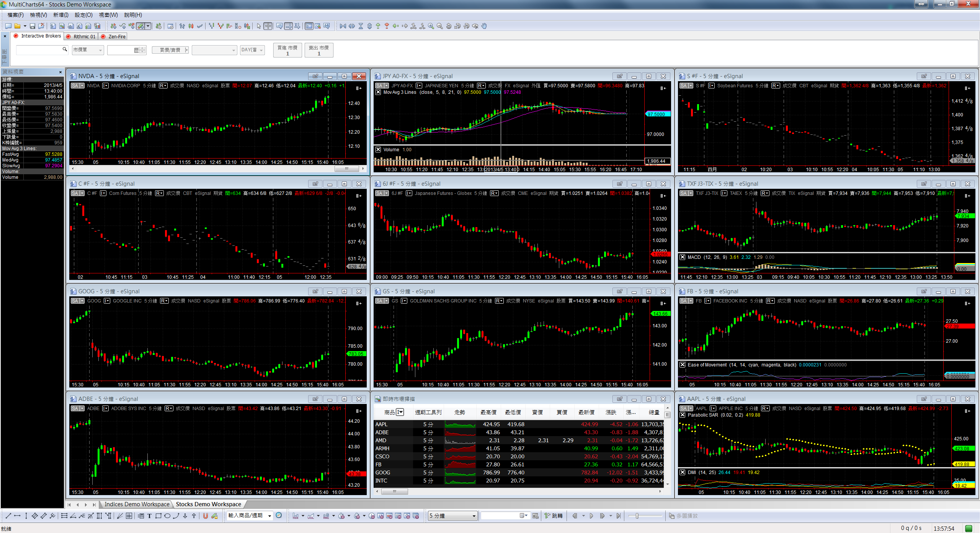
Task: Switch to the Zen-Fire broker tab
Action: [113, 36]
